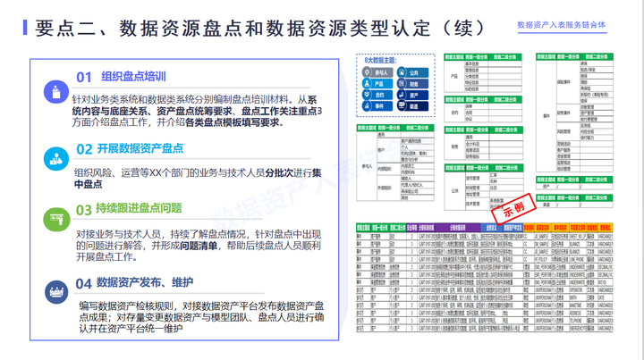Screen dimensions: 644x360
Task: Click the green icon beside 持续跟进盘点问题
Action: coord(56,220)
